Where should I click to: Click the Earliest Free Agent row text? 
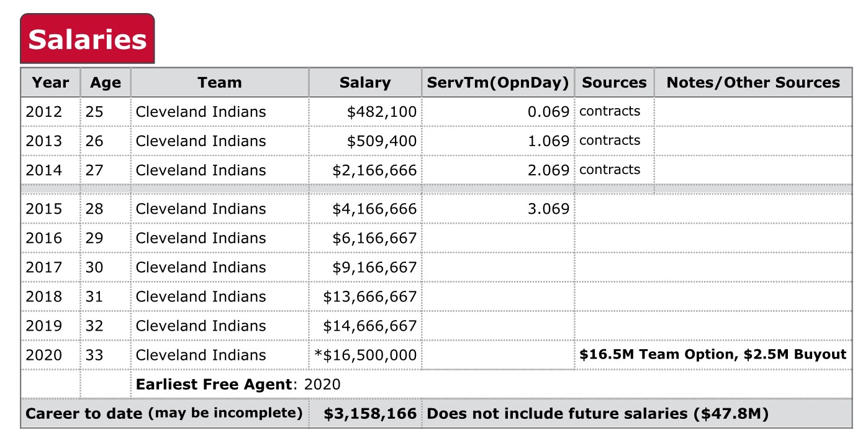(238, 385)
